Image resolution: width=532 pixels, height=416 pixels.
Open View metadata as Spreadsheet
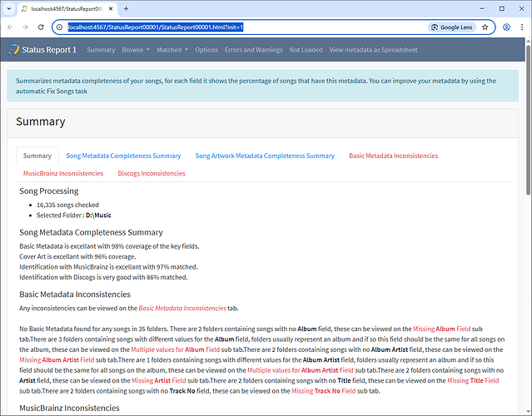(x=373, y=50)
